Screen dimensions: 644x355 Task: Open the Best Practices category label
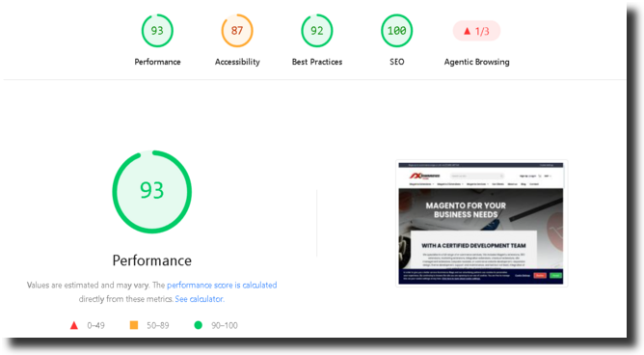[x=317, y=62]
